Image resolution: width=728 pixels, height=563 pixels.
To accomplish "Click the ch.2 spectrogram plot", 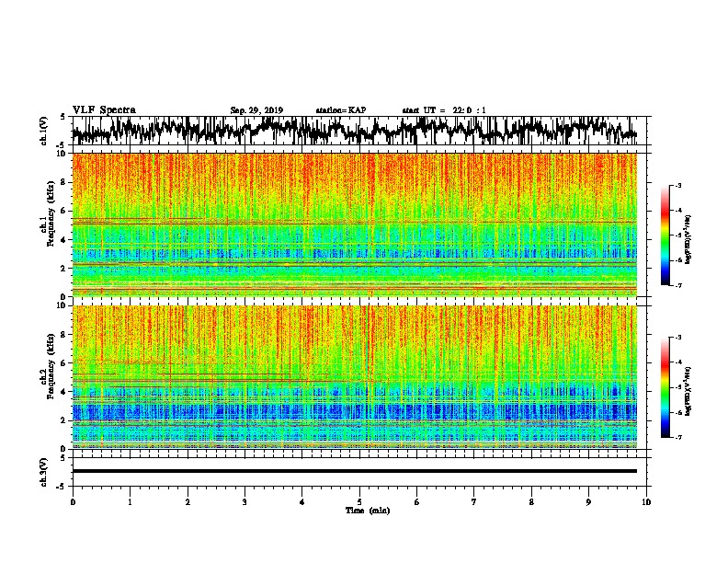I will [x=355, y=377].
